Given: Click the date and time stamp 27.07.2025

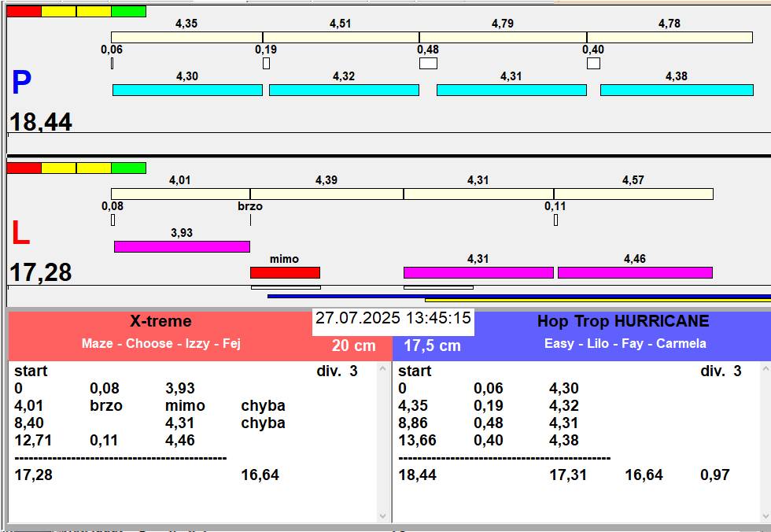Looking at the screenshot, I should 393,319.
